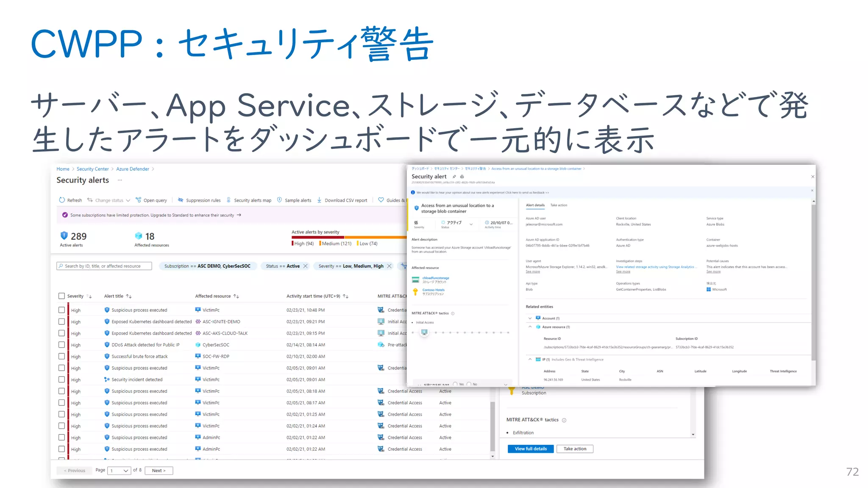Viewport: 868px width, 488px height.
Task: Click the alert search input field
Action: [x=104, y=266]
